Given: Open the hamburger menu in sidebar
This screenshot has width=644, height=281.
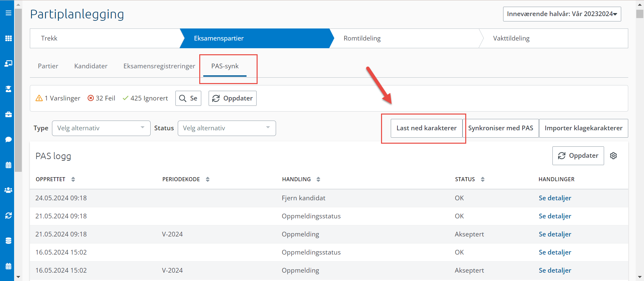Looking at the screenshot, I should pyautogui.click(x=8, y=13).
